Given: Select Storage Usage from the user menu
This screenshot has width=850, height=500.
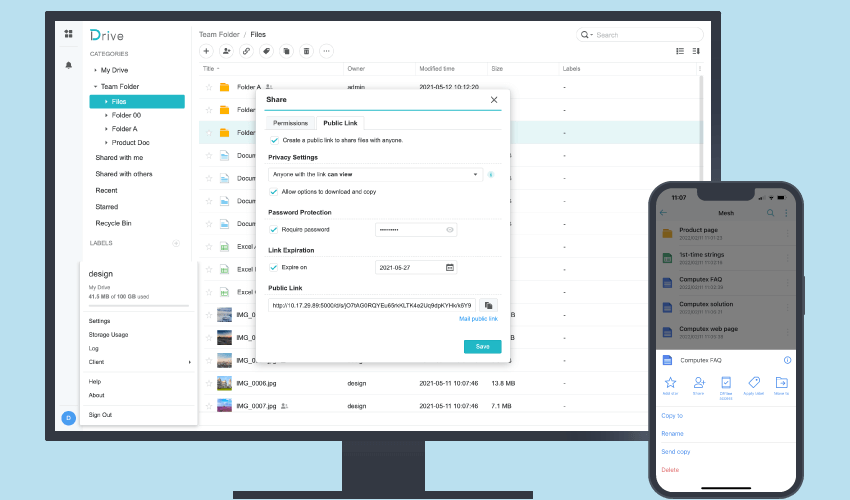Looking at the screenshot, I should (108, 335).
